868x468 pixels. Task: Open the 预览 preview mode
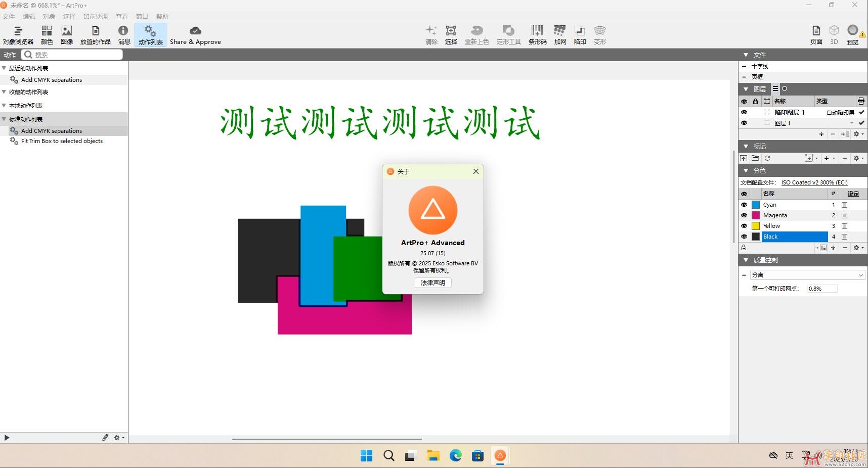pyautogui.click(x=853, y=35)
